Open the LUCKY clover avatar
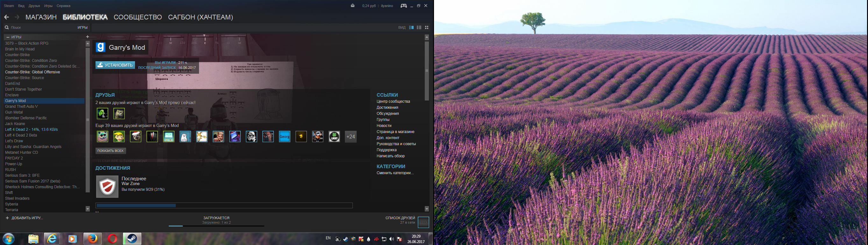The image size is (868, 245). [x=334, y=137]
